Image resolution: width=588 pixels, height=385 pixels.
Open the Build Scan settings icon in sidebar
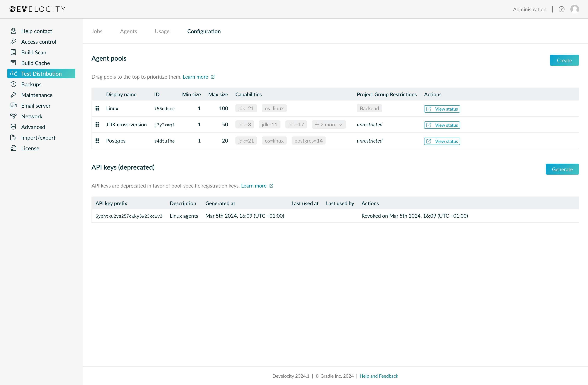pos(14,52)
